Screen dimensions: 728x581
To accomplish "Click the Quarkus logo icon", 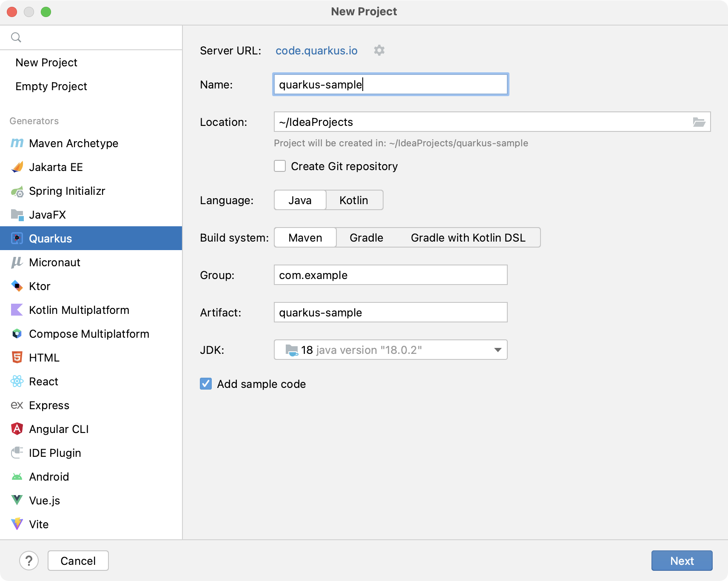I will click(17, 238).
